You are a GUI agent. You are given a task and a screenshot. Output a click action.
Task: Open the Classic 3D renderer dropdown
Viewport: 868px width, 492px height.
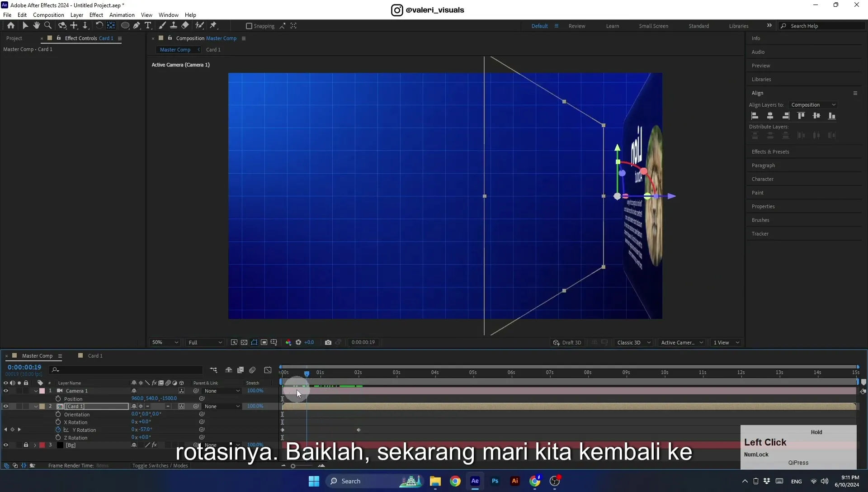click(x=634, y=342)
